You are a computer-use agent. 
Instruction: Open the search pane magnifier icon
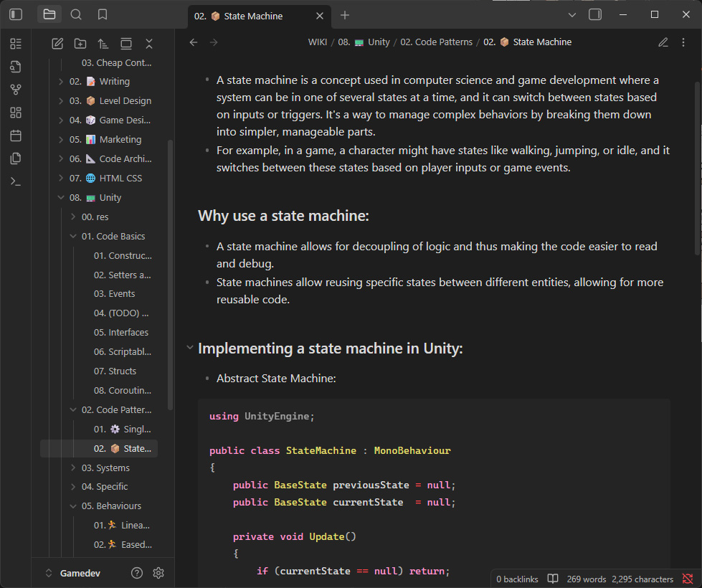(x=76, y=14)
